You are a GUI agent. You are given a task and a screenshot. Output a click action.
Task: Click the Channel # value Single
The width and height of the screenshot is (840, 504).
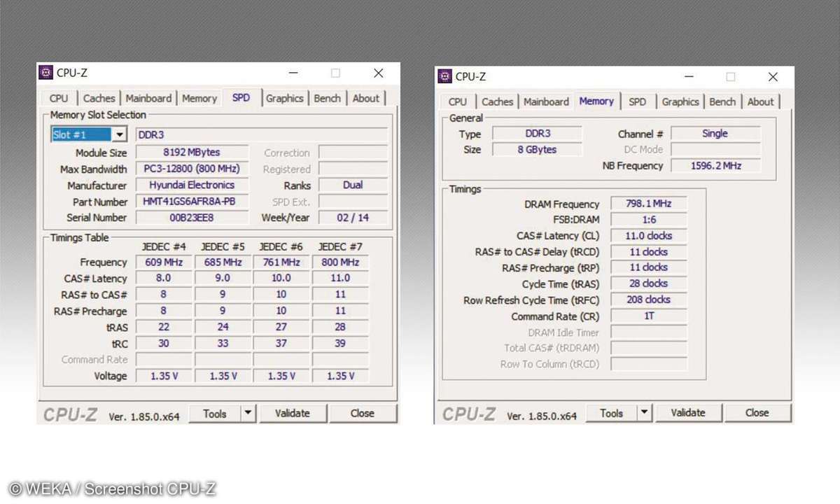pos(715,133)
